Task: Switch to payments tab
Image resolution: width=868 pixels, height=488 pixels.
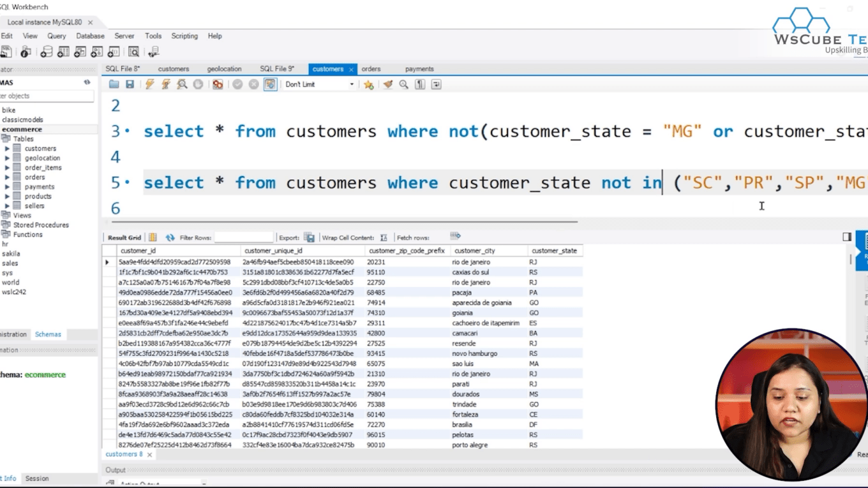Action: (x=419, y=69)
